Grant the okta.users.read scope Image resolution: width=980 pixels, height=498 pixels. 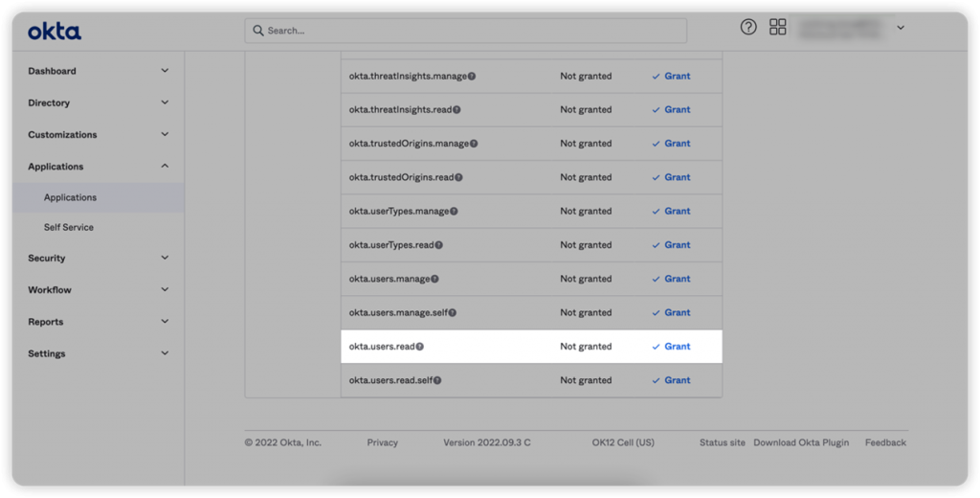671,347
